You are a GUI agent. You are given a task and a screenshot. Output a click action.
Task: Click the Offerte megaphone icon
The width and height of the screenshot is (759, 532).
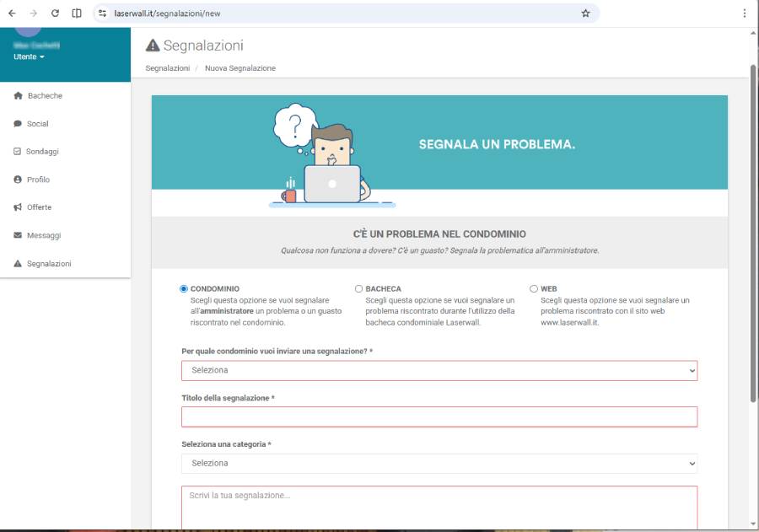point(18,207)
